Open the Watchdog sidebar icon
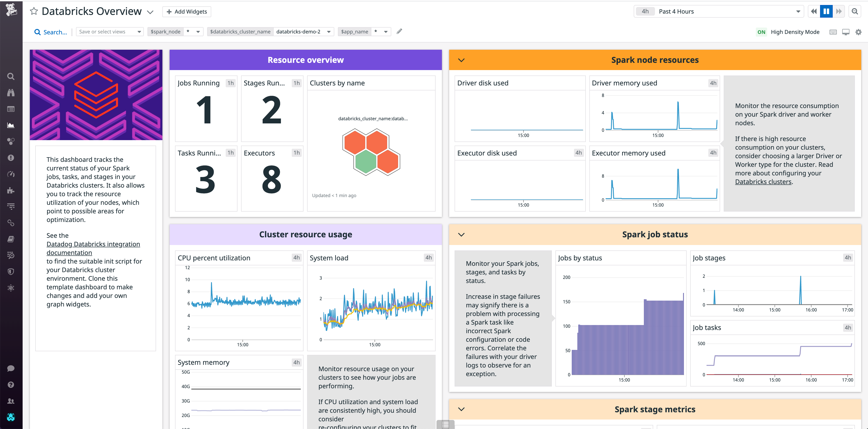The height and width of the screenshot is (429, 868). coord(11,93)
